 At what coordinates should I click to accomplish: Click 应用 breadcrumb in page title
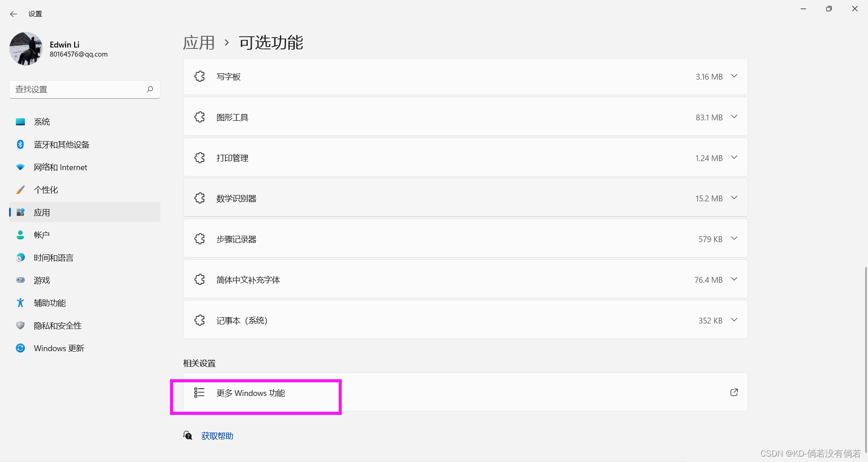pos(199,43)
